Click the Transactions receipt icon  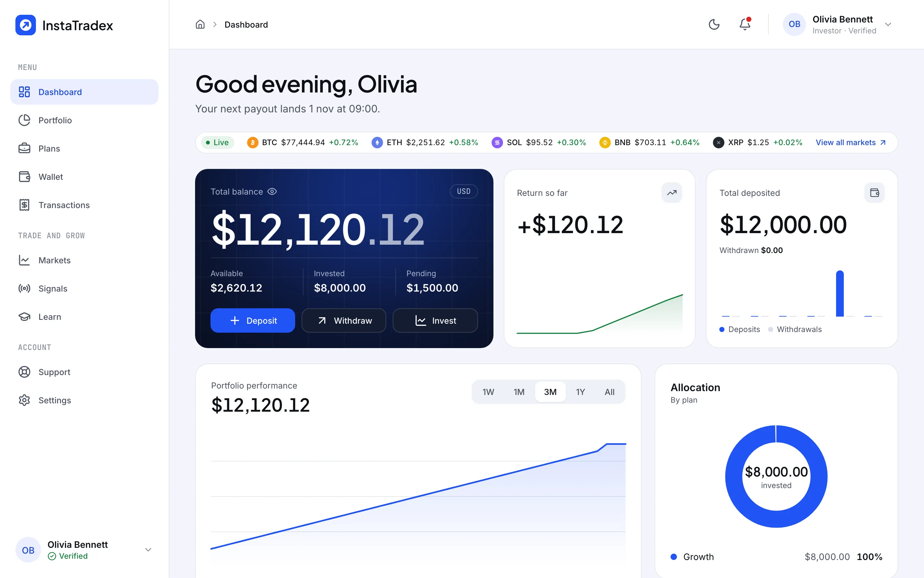coord(24,205)
